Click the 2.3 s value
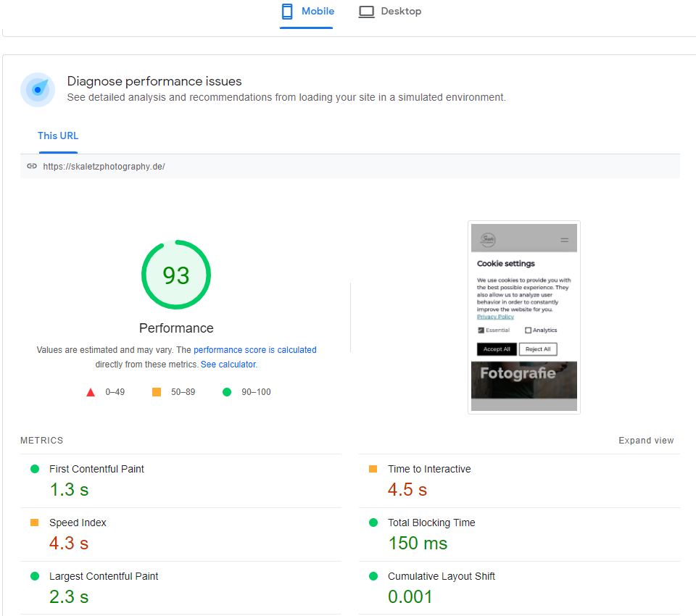Viewport: 696px width, 616px height. click(70, 597)
